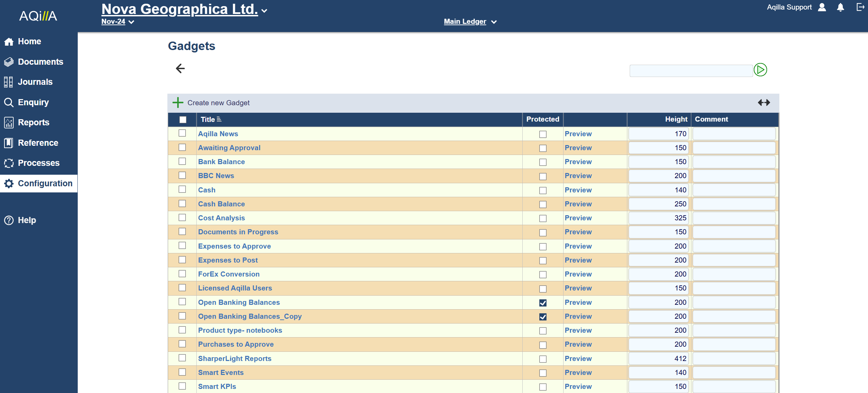Screen dimensions: 868x393
Task: Click the green run search arrow icon
Action: point(760,70)
